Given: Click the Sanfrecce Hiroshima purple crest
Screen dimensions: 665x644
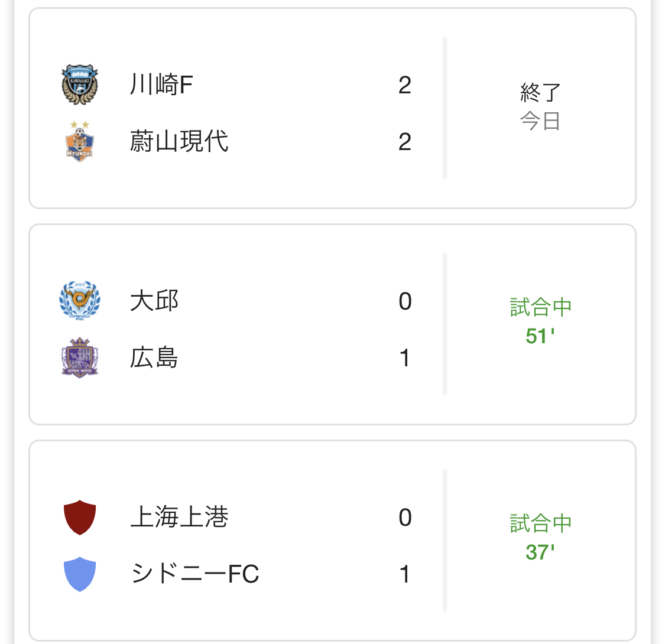Looking at the screenshot, I should click(80, 357).
